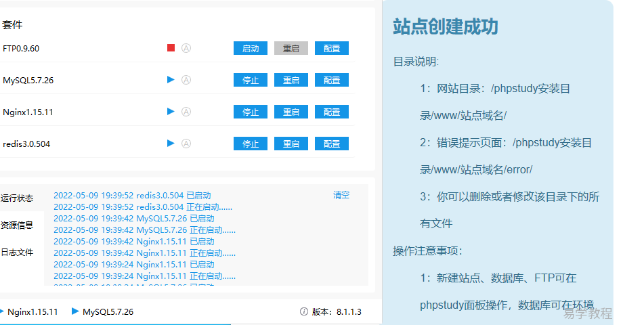Click the 站点创建成功 heading
644x325 pixels.
pyautogui.click(x=446, y=26)
